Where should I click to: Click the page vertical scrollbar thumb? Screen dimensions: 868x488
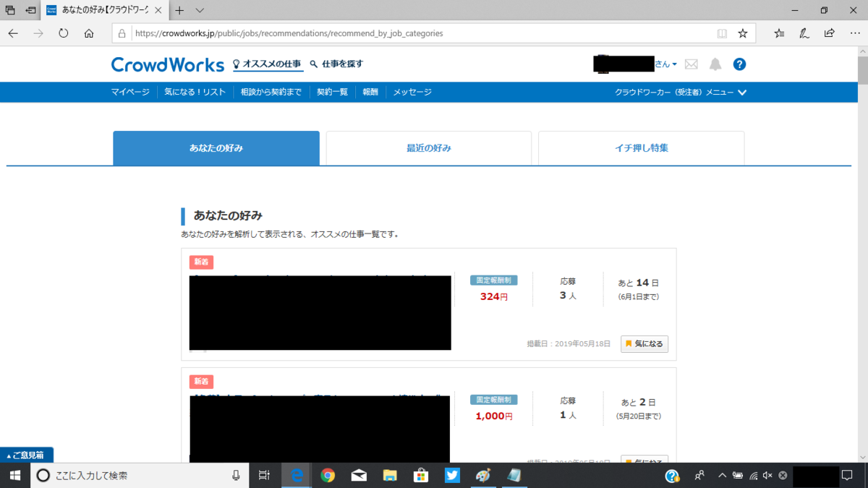(861, 71)
